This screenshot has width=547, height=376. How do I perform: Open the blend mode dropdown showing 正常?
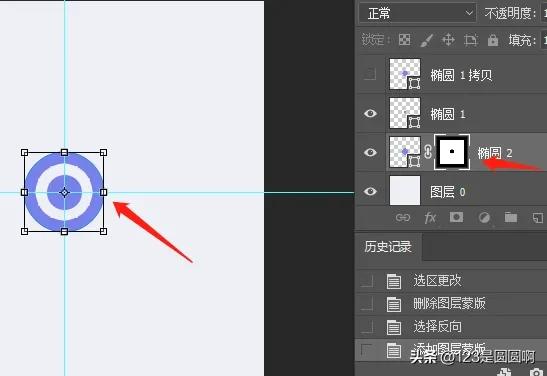pos(418,13)
